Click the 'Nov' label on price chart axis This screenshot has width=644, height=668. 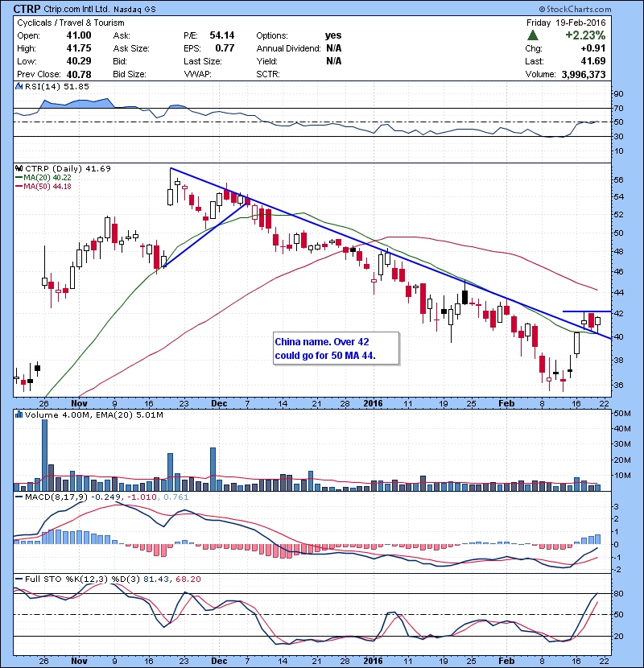click(79, 403)
